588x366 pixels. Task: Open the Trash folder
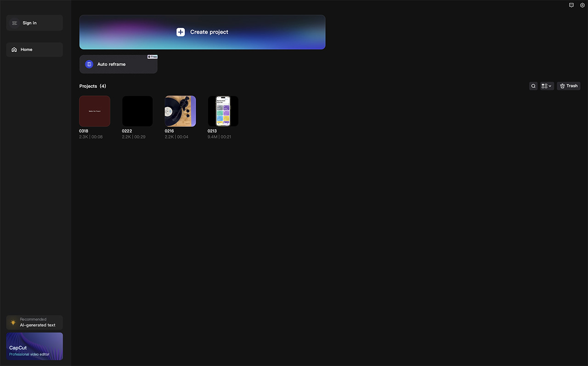click(569, 86)
